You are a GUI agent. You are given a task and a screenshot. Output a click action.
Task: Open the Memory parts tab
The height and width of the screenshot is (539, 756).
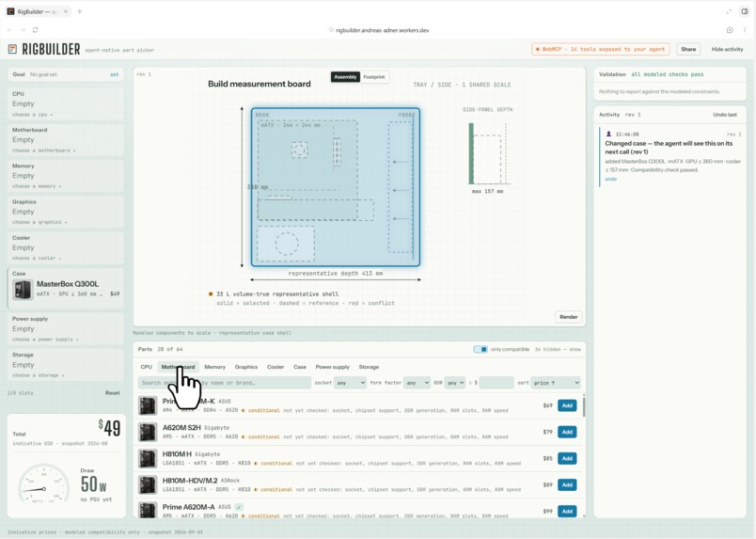coord(214,367)
